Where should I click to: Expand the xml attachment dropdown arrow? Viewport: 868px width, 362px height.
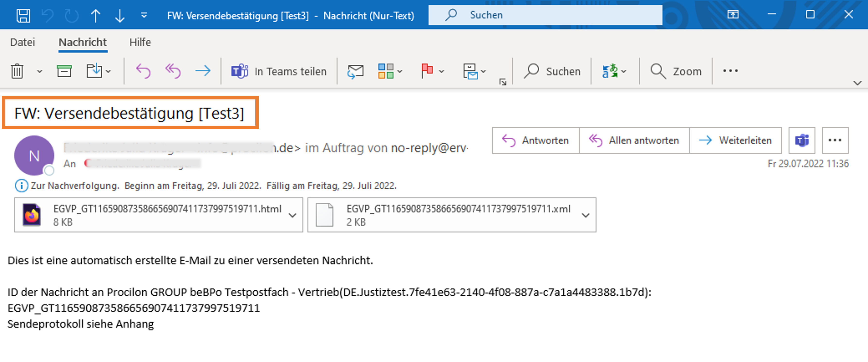click(586, 215)
